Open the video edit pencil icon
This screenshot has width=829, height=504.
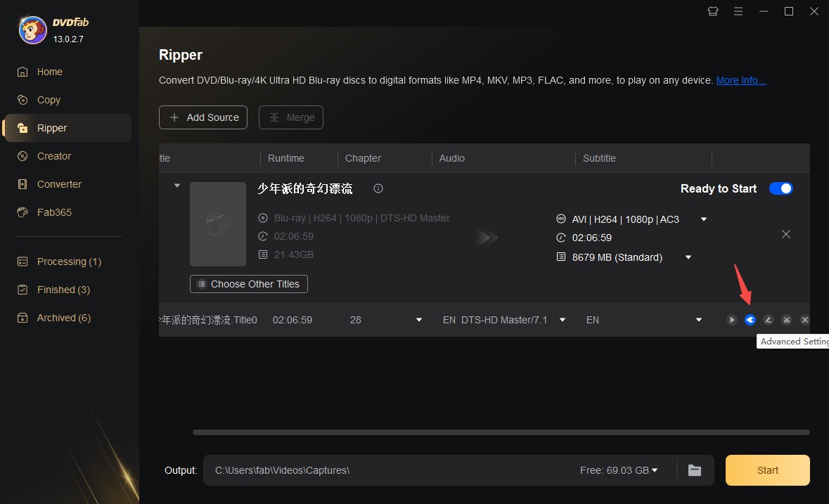point(769,320)
